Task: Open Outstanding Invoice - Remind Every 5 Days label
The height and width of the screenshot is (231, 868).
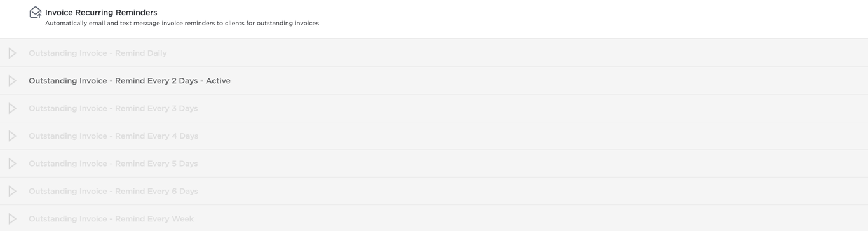Action: pos(113,164)
